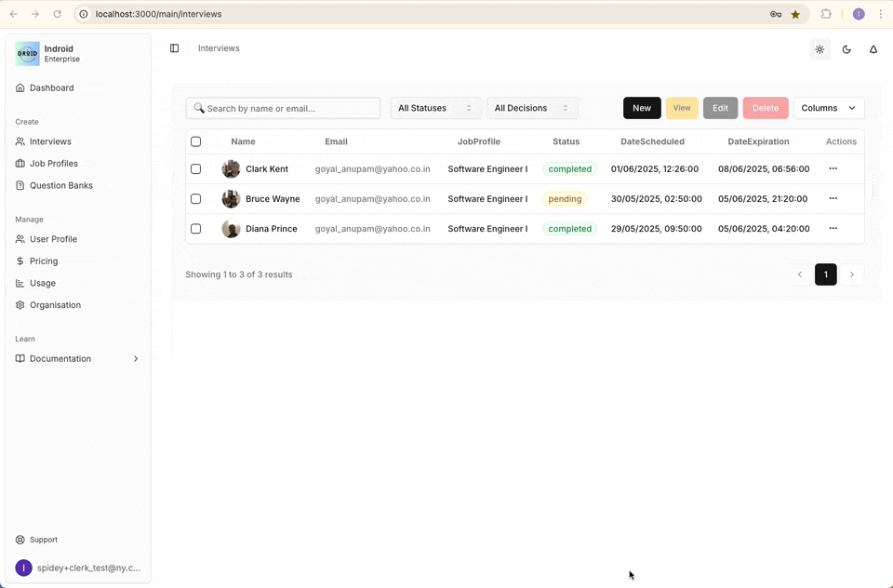
Task: Toggle the sidebar collapse icon
Action: tap(174, 48)
